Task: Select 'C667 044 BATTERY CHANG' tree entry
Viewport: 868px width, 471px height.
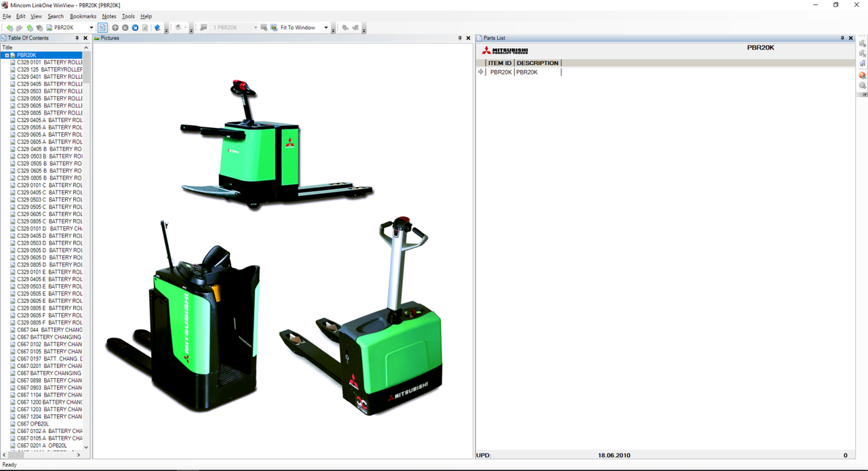Action: [x=50, y=330]
